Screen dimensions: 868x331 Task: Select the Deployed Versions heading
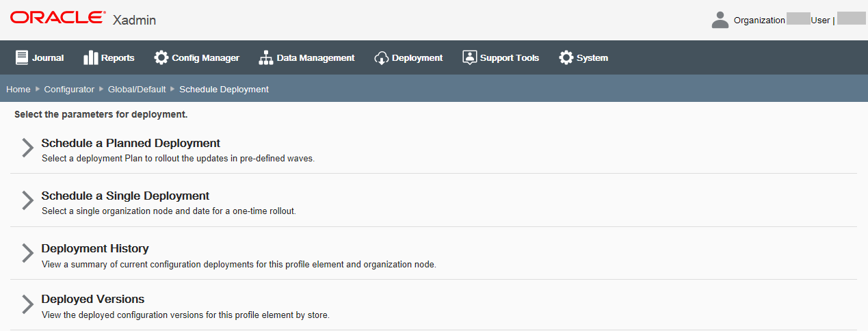click(x=93, y=300)
